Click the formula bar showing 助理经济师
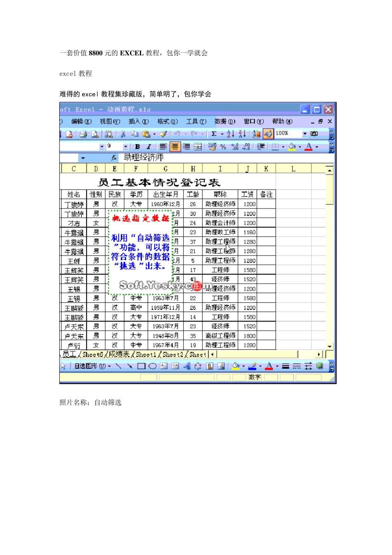The image size is (392, 555). (227, 158)
